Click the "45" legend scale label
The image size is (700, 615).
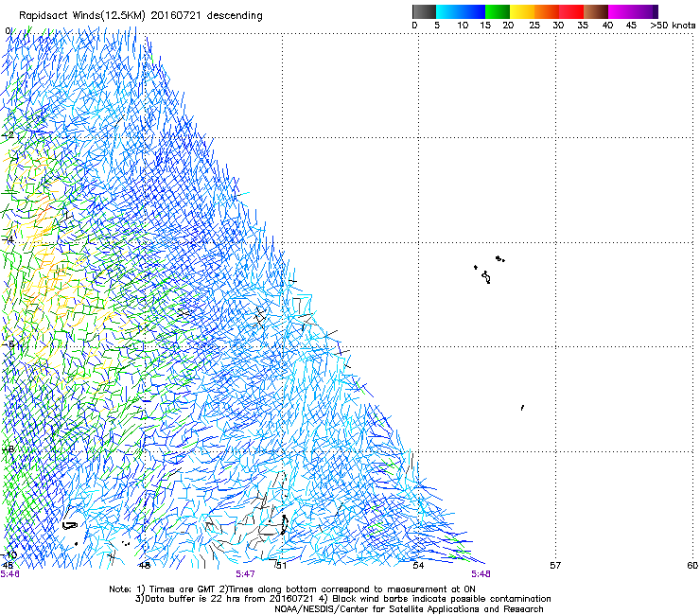(x=631, y=26)
